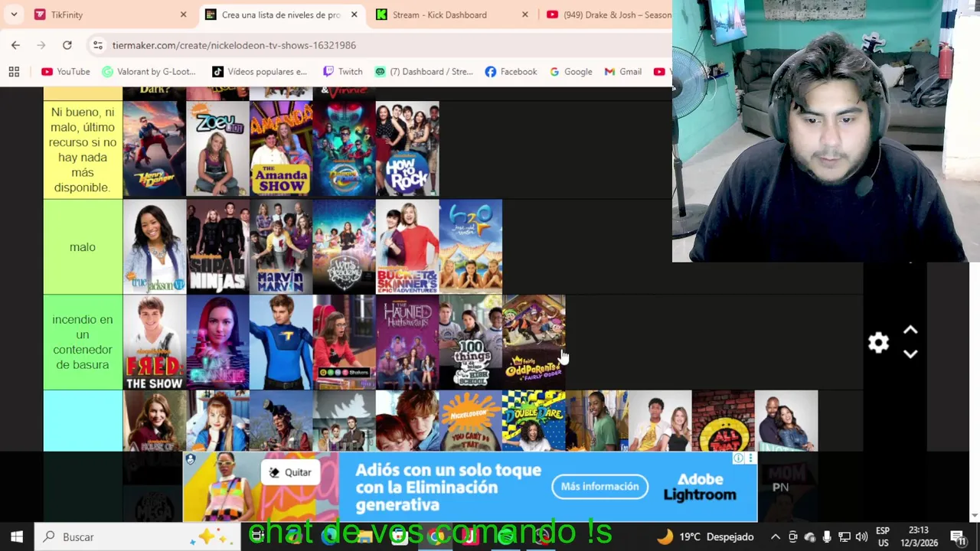980x551 pixels.
Task: Switch to the TikFinity tab
Action: [109, 15]
